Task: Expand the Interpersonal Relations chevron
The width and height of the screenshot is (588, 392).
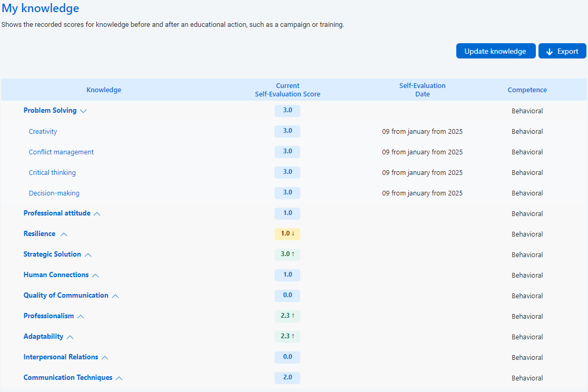Action: [x=105, y=358]
